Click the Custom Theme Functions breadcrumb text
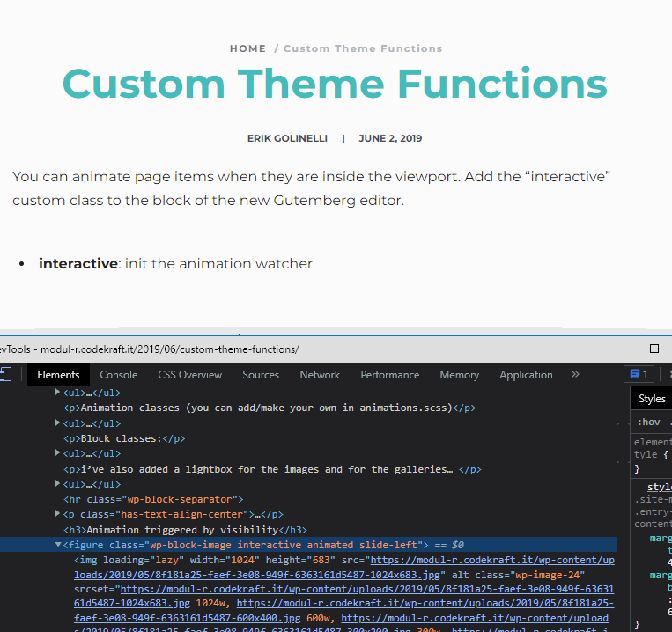The height and width of the screenshot is (632, 672). pos(363,48)
